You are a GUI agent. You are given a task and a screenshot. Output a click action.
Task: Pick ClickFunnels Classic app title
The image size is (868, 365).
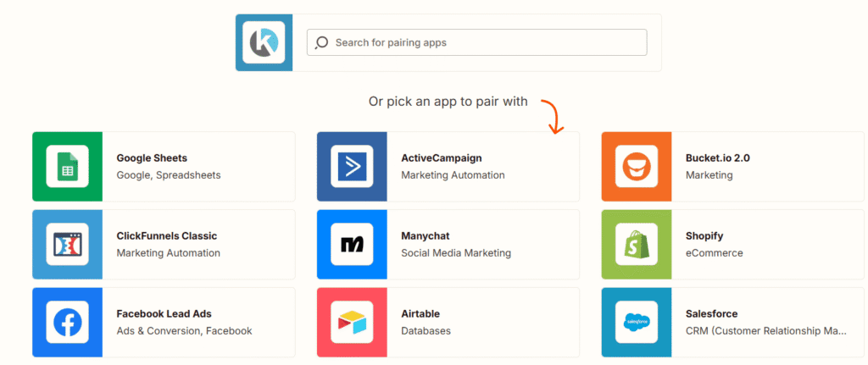(167, 236)
